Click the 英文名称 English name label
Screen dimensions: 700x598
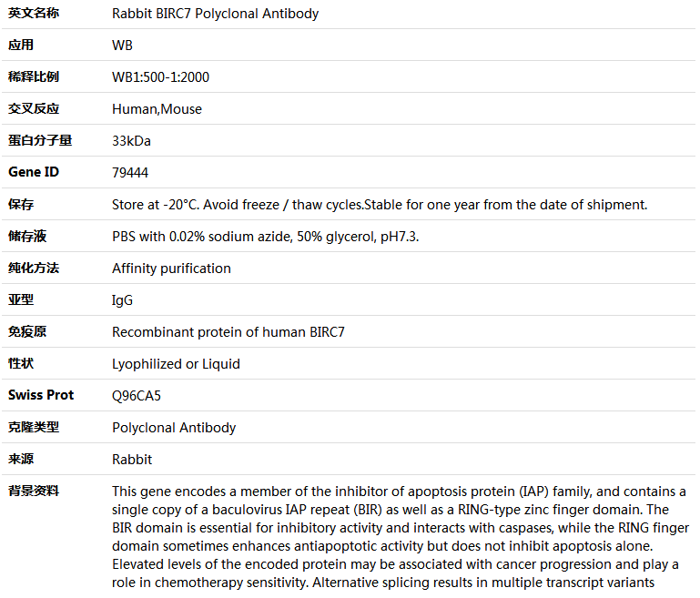[x=34, y=14]
